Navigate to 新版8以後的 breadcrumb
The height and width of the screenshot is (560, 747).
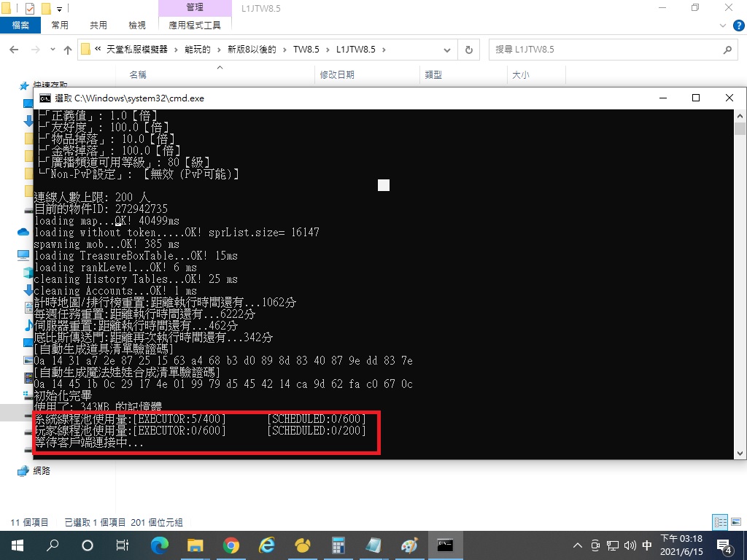coord(252,50)
